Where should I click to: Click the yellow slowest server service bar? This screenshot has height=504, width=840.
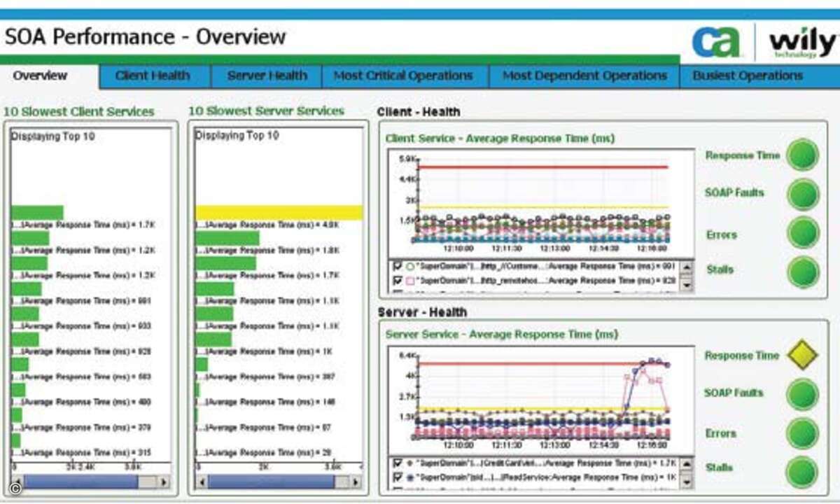[279, 213]
